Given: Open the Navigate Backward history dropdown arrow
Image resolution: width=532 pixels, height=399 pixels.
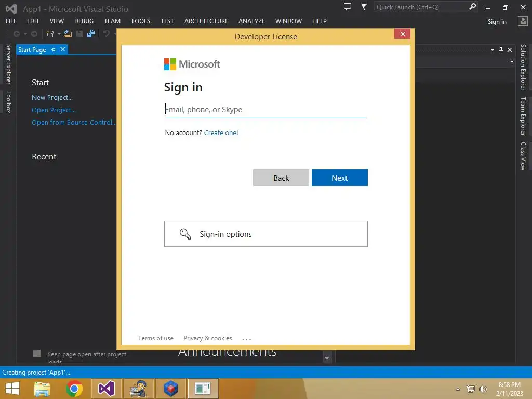Looking at the screenshot, I should pyautogui.click(x=25, y=34).
